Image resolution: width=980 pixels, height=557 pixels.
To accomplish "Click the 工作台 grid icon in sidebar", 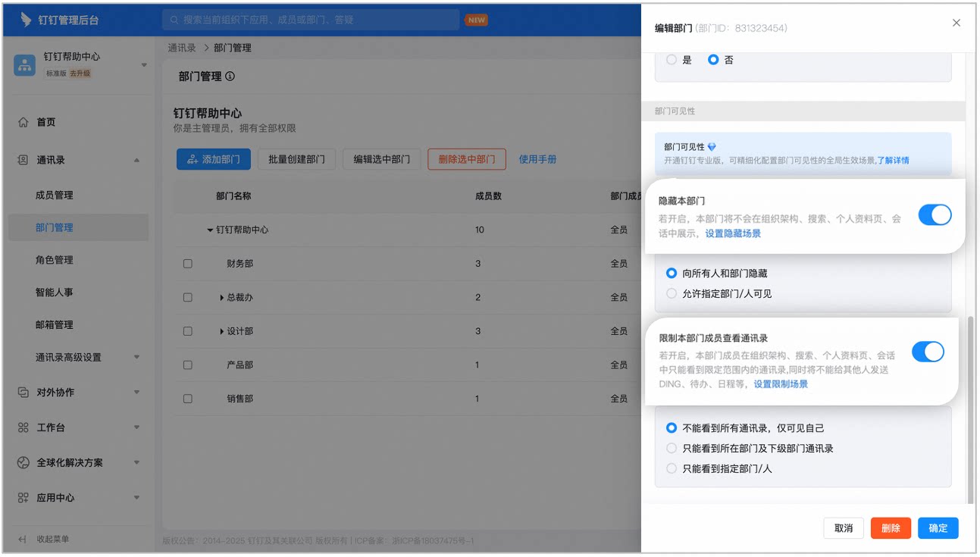I will [x=23, y=427].
